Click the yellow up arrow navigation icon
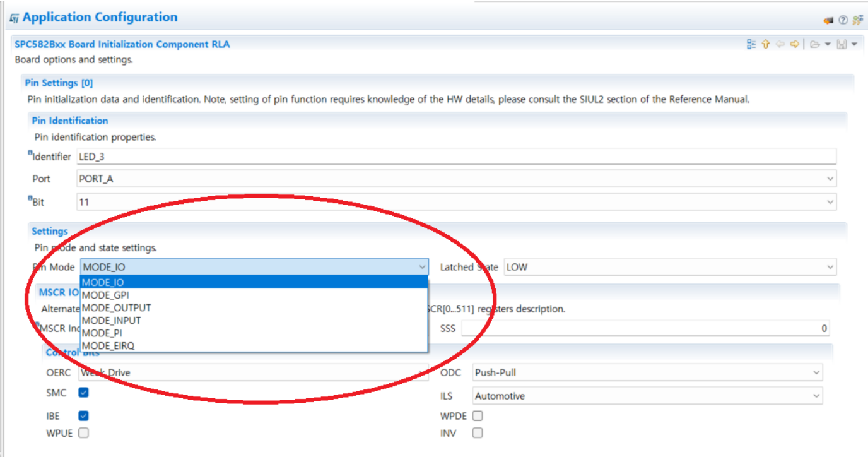This screenshot has width=868, height=457. 765,44
